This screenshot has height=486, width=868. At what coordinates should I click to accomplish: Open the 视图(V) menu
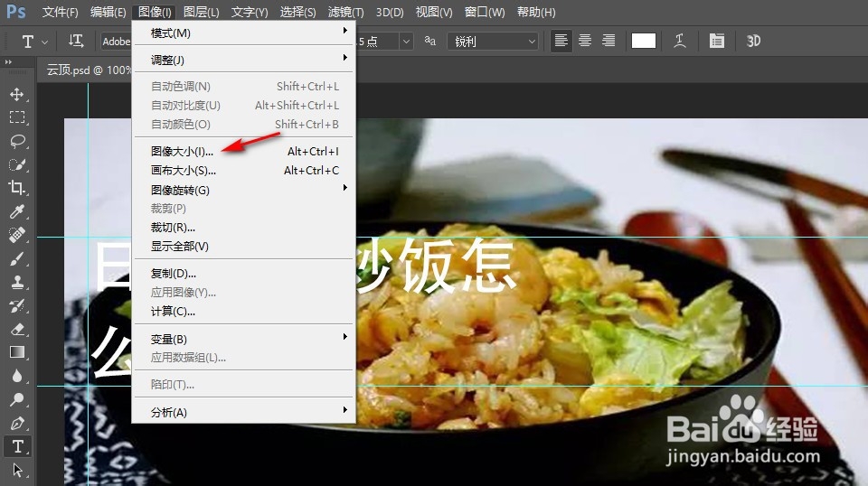click(434, 12)
